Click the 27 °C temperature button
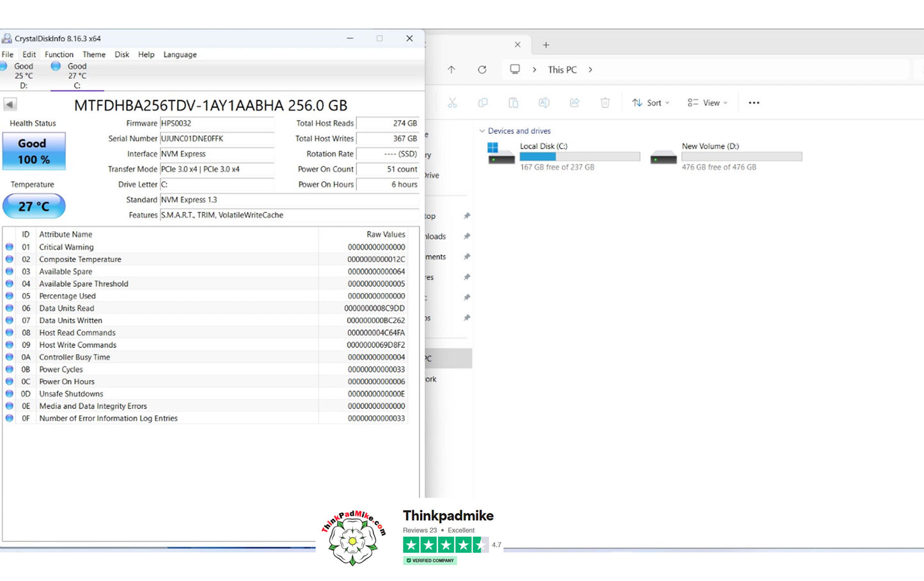 coord(34,206)
